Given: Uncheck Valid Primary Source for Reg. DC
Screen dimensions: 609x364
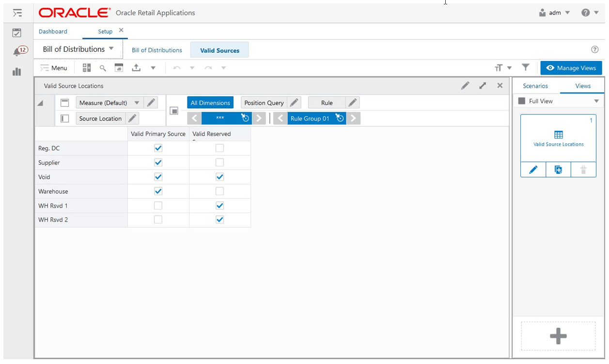Looking at the screenshot, I should 158,148.
